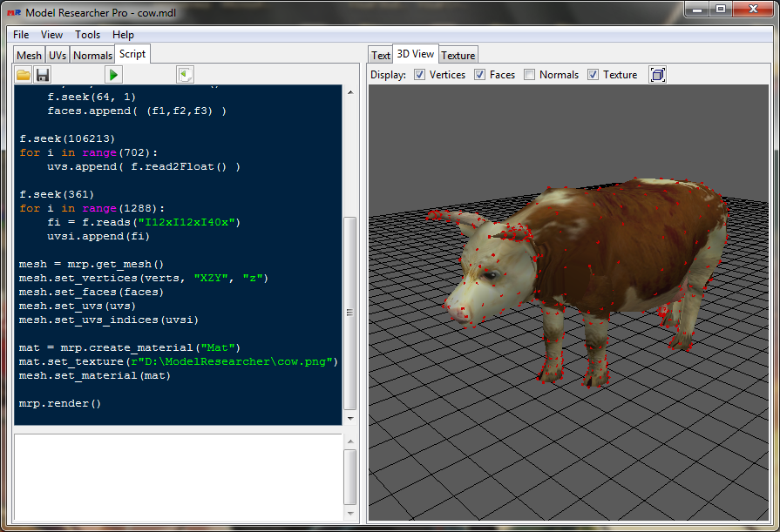Image resolution: width=780 pixels, height=532 pixels.
Task: Click the 'uvsi.append(fi)' script line
Action: (98, 236)
